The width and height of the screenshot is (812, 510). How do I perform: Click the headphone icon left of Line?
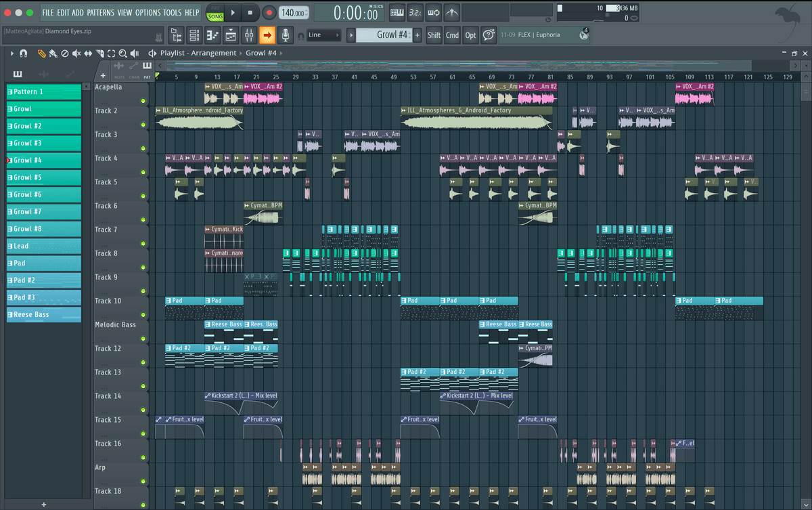click(x=300, y=35)
